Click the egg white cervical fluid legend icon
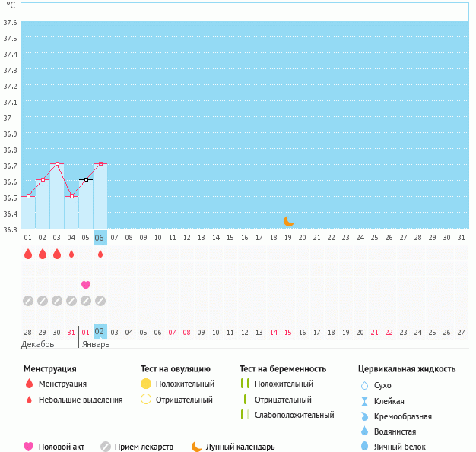 click(x=364, y=447)
